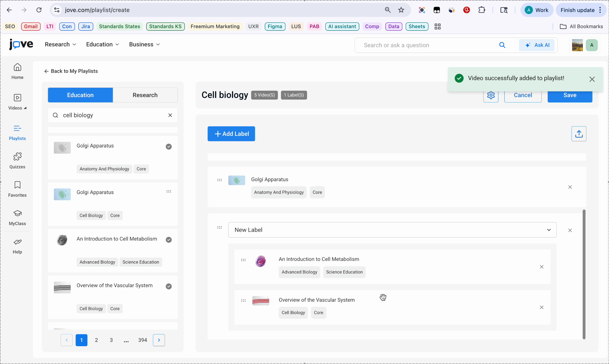This screenshot has height=364, width=609.
Task: Bookmark this page with the star icon
Action: click(x=401, y=10)
